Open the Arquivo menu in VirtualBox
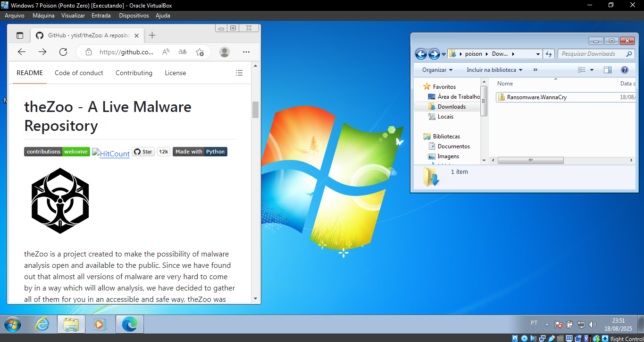This screenshot has height=342, width=644. tap(15, 16)
